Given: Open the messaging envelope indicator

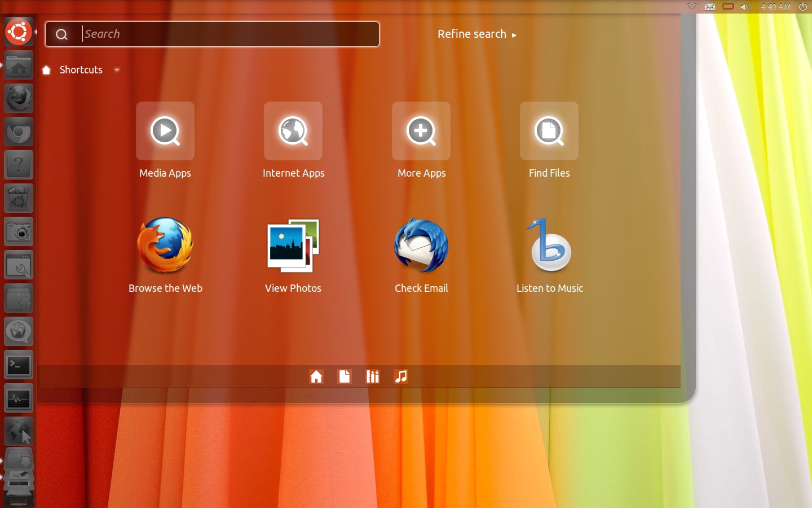Looking at the screenshot, I should click(x=710, y=7).
